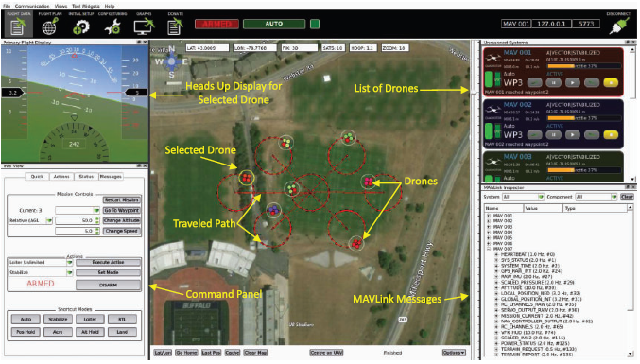Screen dimensions: 640x364
Task: Switch to the Quick tab
Action: [x=37, y=177]
